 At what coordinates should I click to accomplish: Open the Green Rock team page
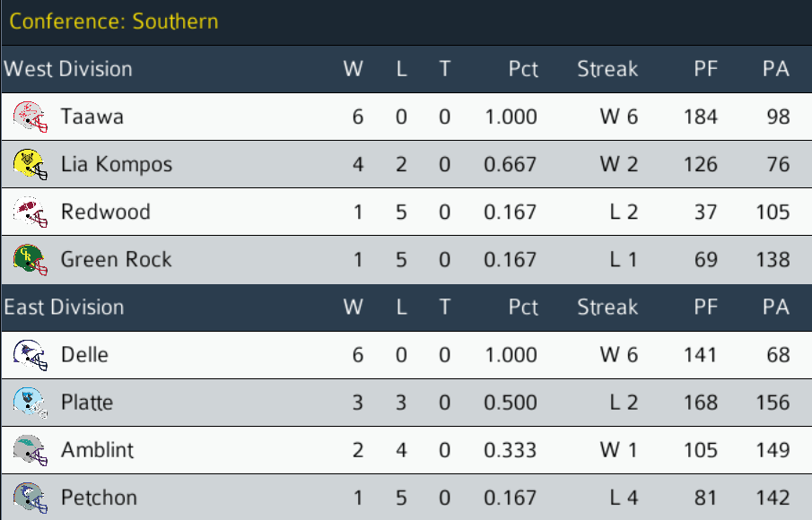tap(116, 260)
